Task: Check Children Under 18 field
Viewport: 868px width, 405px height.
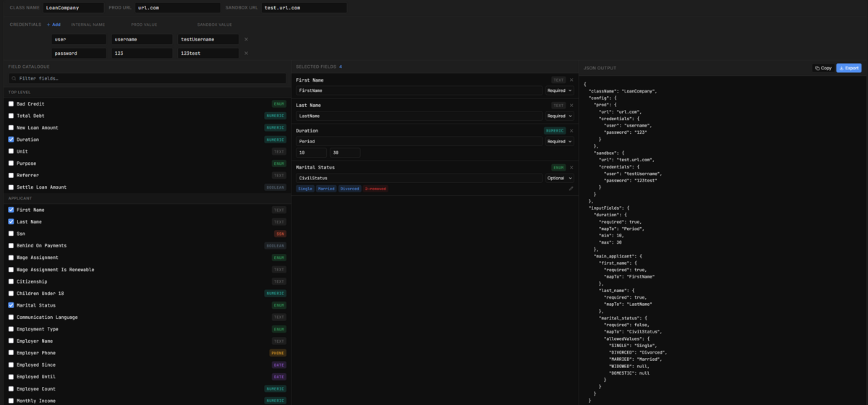Action: point(11,294)
